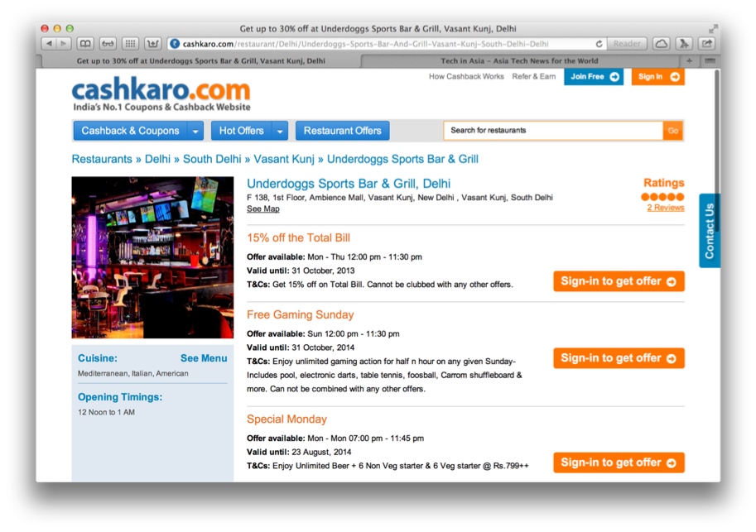The height and width of the screenshot is (532, 756).
Task: Reload the page with refresh icon
Action: pyautogui.click(x=599, y=44)
